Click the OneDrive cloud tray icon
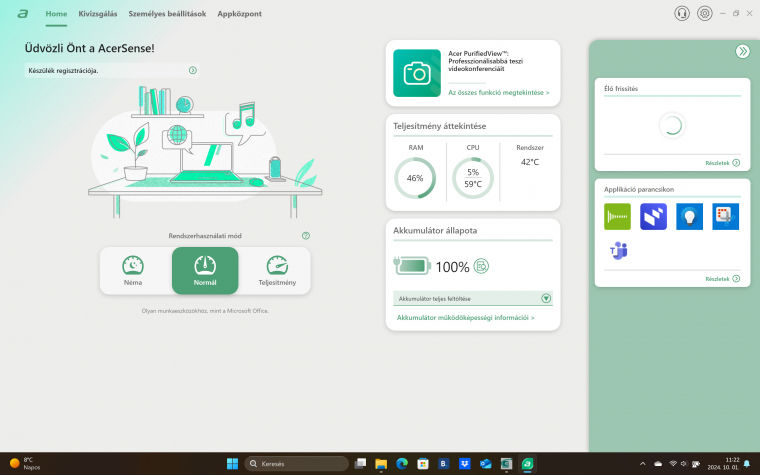This screenshot has height=475, width=760. coord(658,464)
